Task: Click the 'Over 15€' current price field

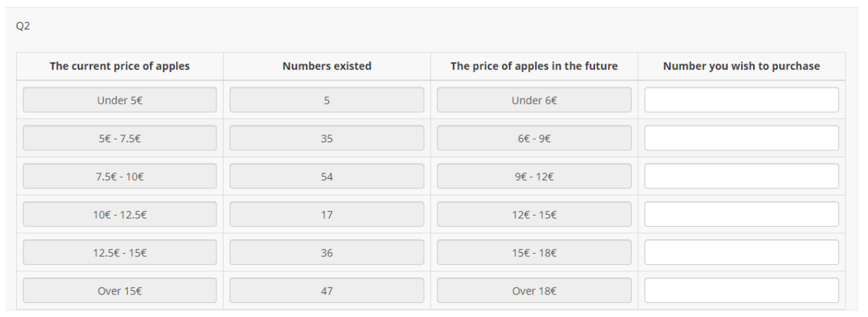Action: [x=120, y=290]
